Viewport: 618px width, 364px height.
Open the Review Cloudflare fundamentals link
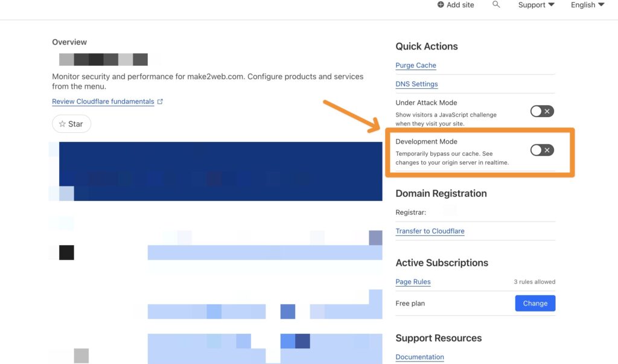[103, 101]
